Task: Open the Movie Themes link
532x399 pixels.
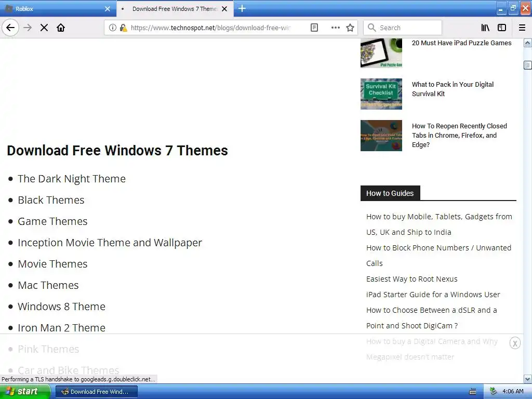Action: (52, 264)
